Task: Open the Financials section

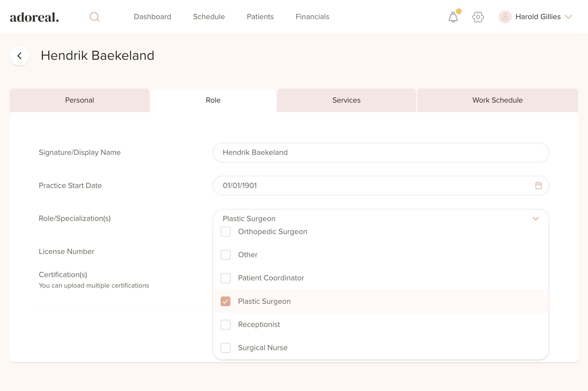Action: 312,17
